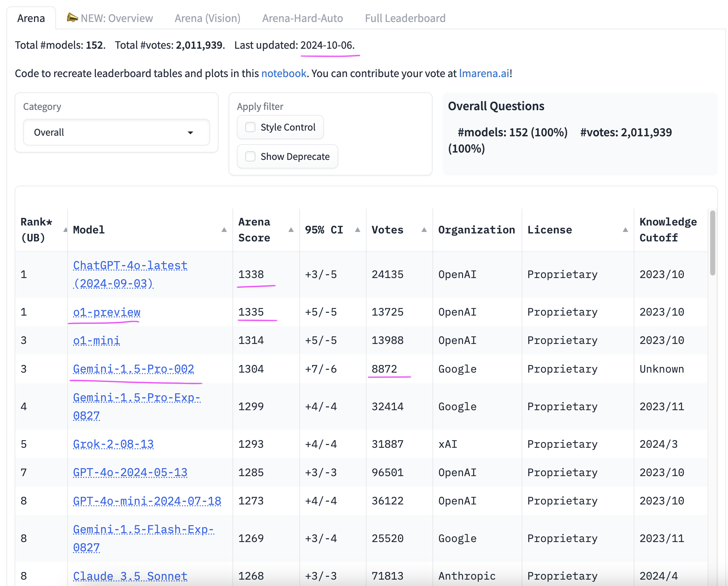Image resolution: width=728 pixels, height=586 pixels.
Task: Open the o1-mini model link
Action: tap(96, 340)
